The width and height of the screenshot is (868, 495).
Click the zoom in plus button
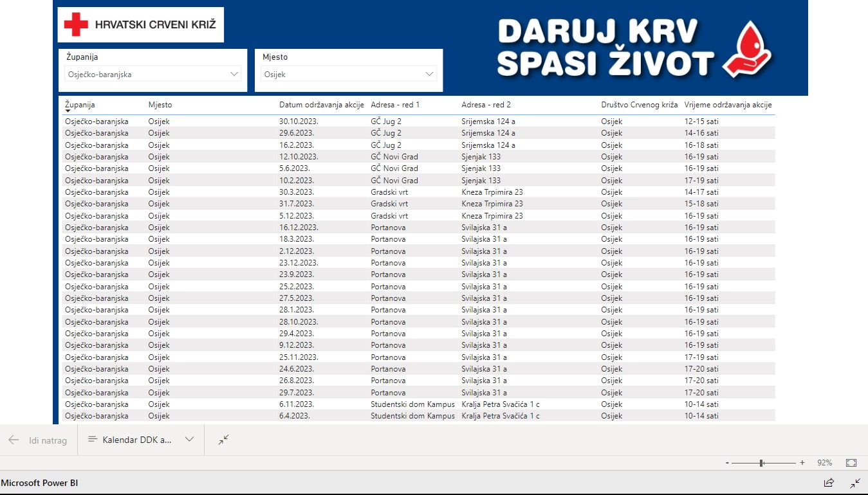click(x=802, y=463)
